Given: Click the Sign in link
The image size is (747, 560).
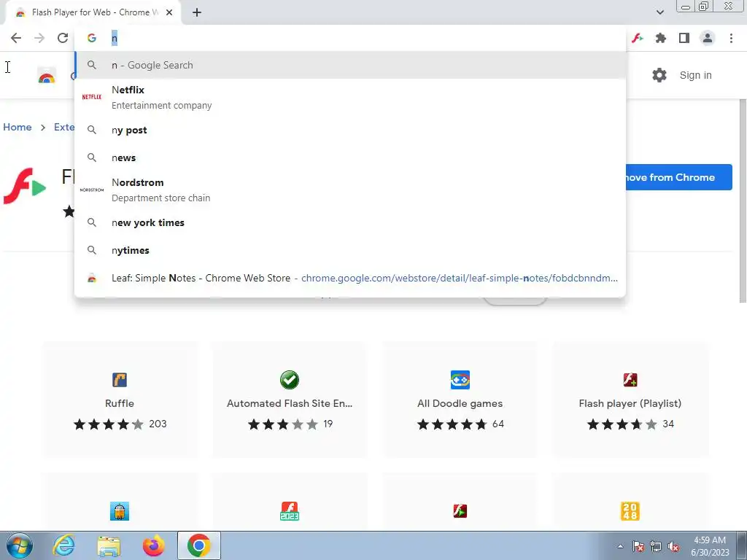Looking at the screenshot, I should [x=695, y=75].
